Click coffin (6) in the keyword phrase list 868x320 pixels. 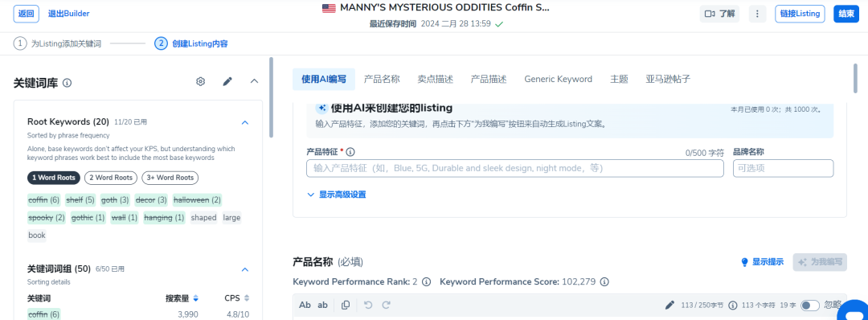(43, 314)
